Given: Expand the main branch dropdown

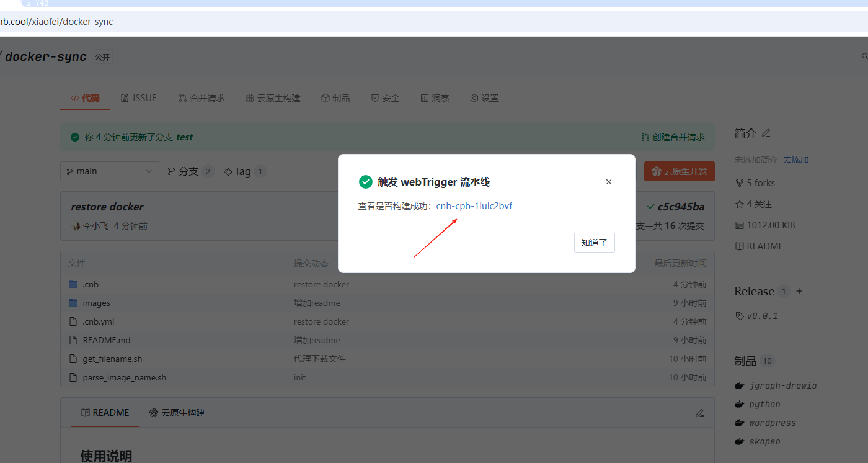Looking at the screenshot, I should point(110,171).
